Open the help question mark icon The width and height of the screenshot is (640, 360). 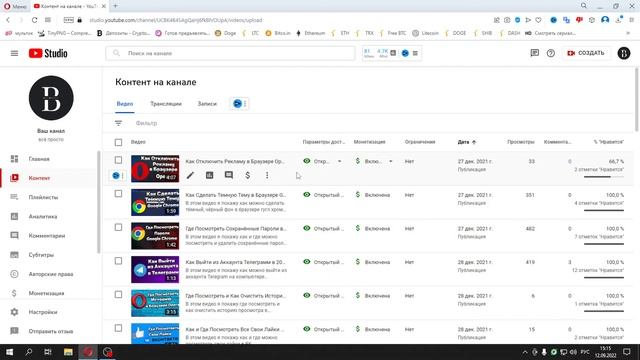[551, 53]
